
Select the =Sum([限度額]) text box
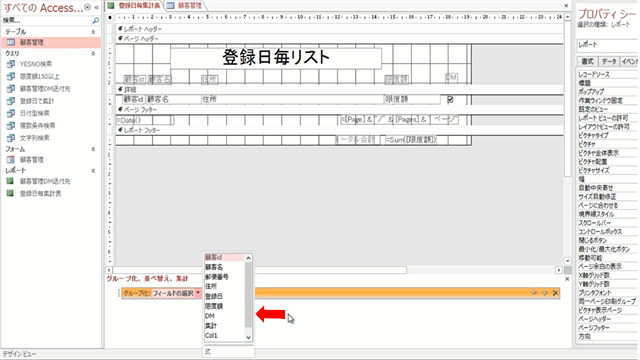[411, 140]
